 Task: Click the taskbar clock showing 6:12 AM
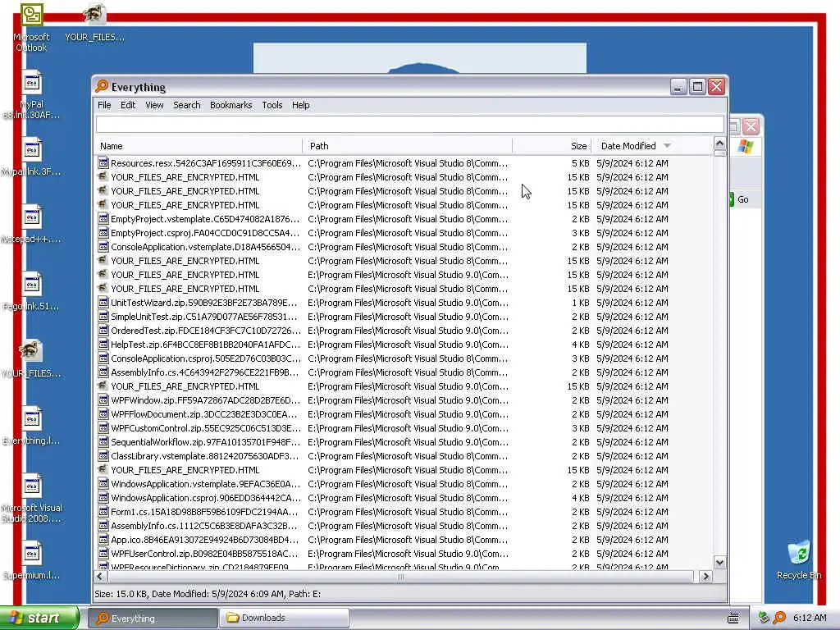pyautogui.click(x=810, y=619)
